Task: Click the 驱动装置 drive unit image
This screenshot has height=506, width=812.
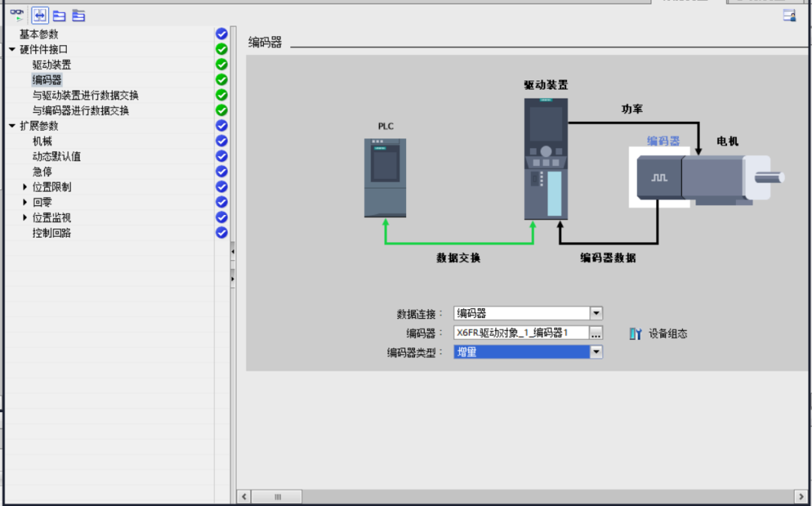Action: point(546,159)
